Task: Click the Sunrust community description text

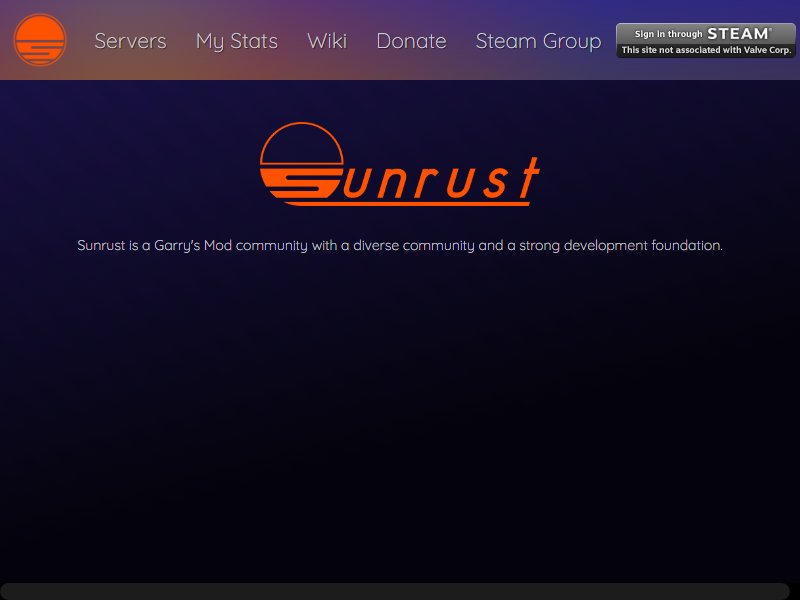Action: (x=400, y=245)
